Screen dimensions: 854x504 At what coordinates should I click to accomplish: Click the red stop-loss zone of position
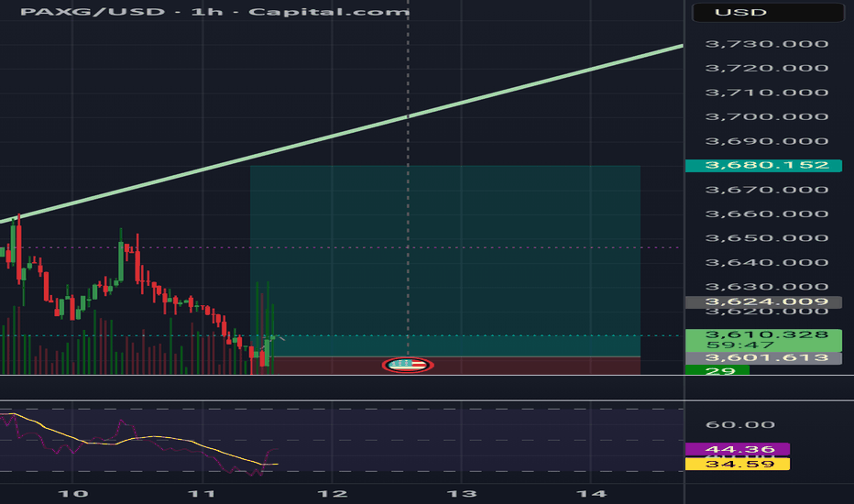tap(513, 365)
